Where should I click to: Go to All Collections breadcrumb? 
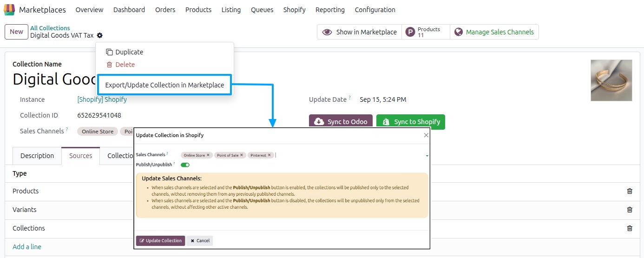[50, 28]
